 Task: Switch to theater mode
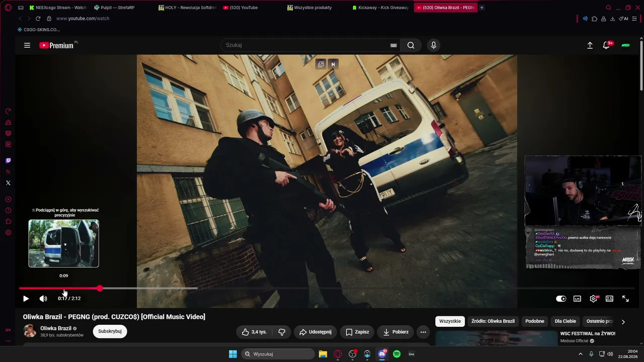pos(609,299)
